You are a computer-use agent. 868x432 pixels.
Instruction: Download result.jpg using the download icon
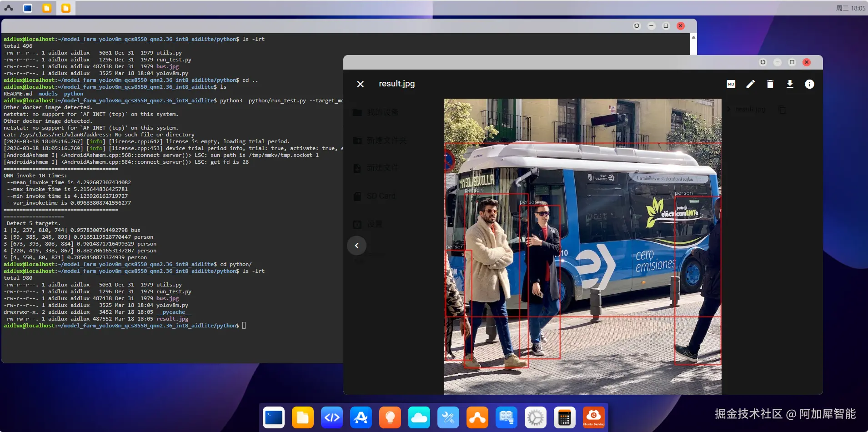tap(790, 84)
